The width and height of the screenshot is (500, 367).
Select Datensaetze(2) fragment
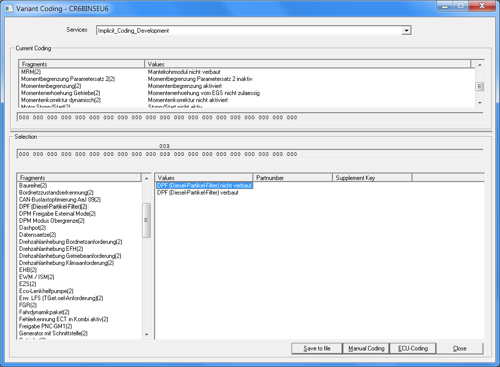pyautogui.click(x=37, y=235)
